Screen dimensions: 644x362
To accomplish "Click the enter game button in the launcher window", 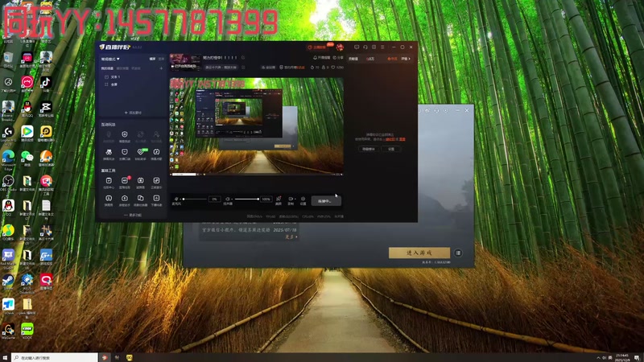I will [x=419, y=253].
